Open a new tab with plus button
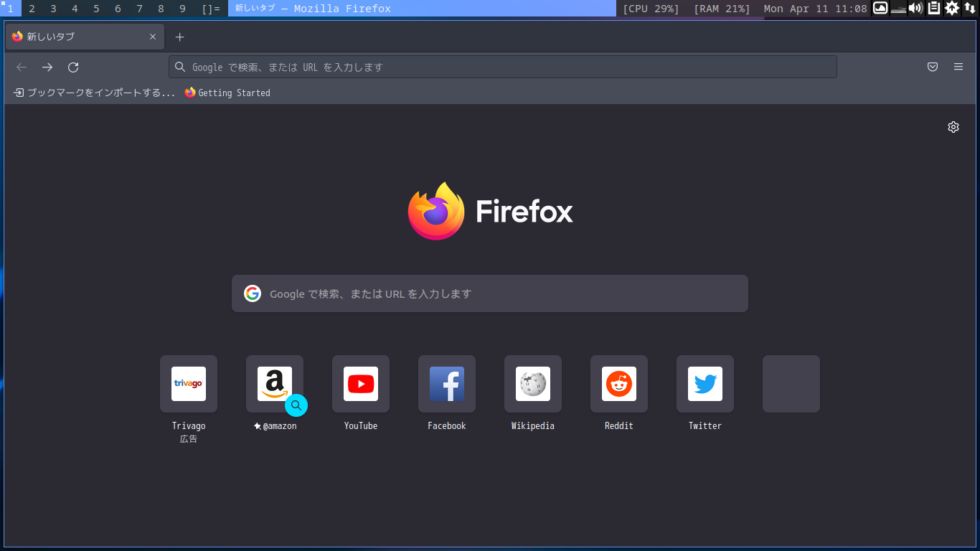Viewport: 980px width, 551px height. [180, 37]
